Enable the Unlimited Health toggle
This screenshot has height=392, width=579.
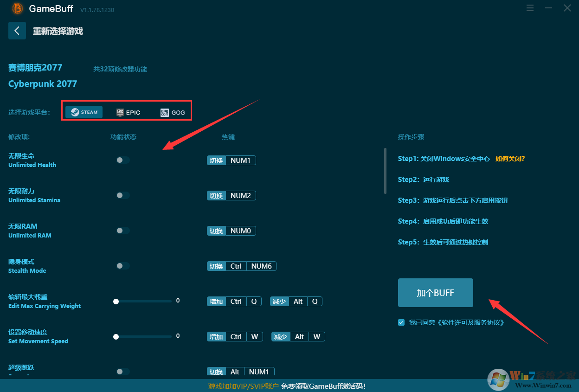122,160
